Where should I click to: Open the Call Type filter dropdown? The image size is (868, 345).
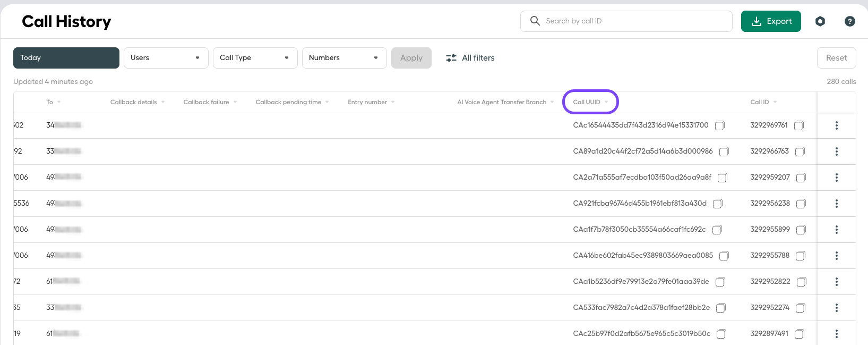255,58
